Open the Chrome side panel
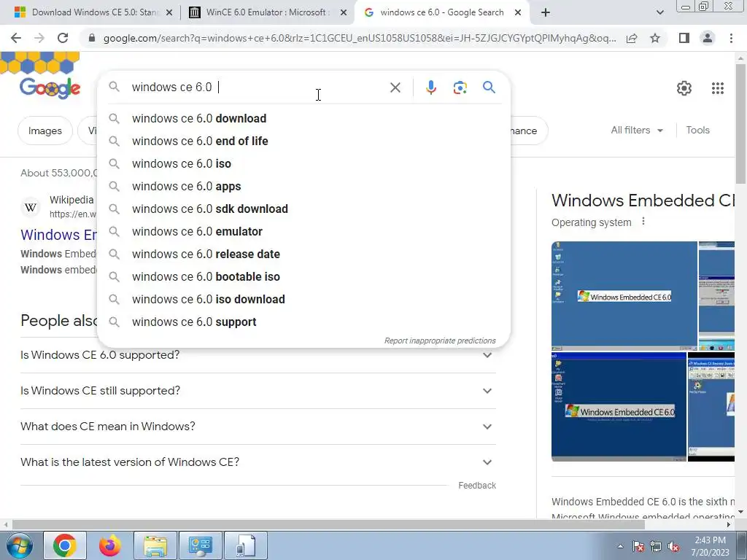The image size is (747, 560). [684, 38]
